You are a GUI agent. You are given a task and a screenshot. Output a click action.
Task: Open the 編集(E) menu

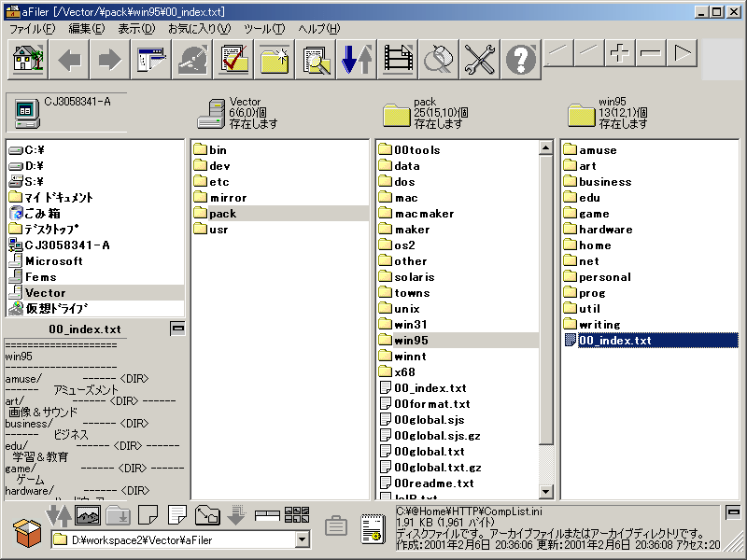click(87, 29)
